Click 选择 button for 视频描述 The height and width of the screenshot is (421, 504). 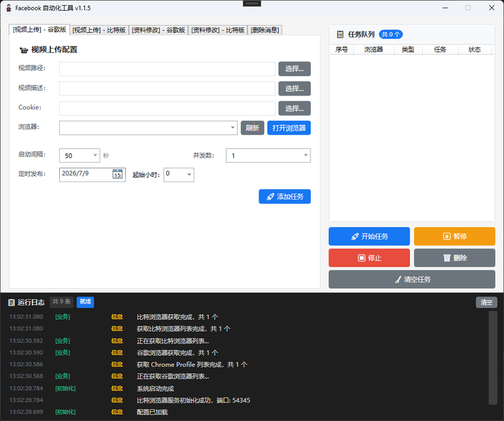click(294, 88)
